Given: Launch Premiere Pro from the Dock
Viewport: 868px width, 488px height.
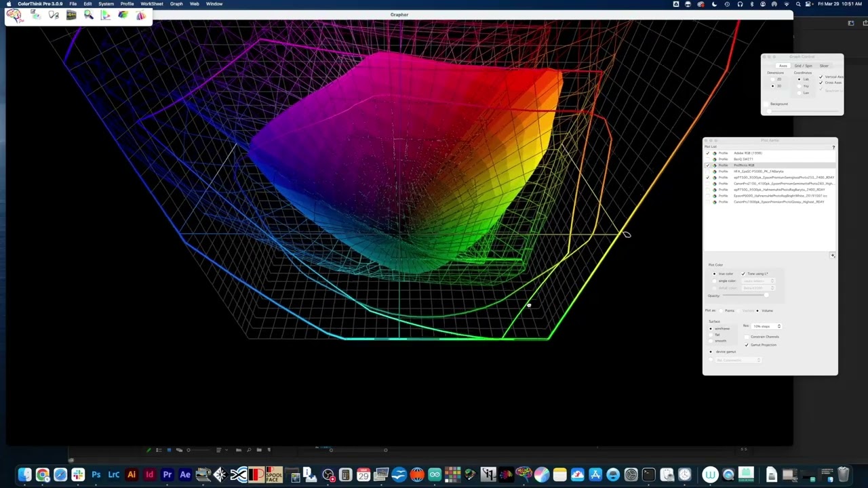Looking at the screenshot, I should point(167,474).
